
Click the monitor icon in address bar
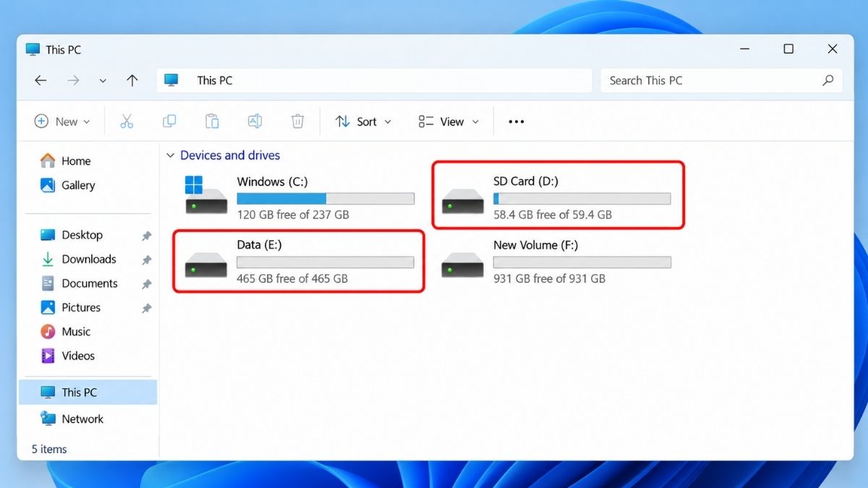[x=171, y=80]
